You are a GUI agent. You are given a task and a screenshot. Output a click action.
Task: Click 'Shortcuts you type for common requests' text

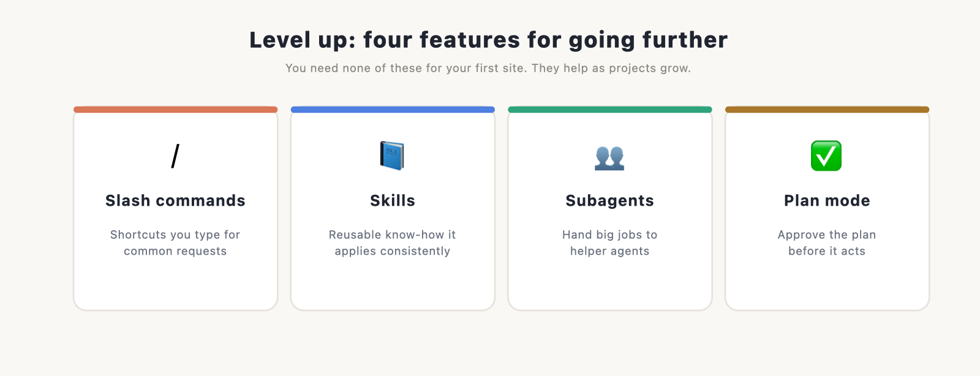tap(175, 243)
